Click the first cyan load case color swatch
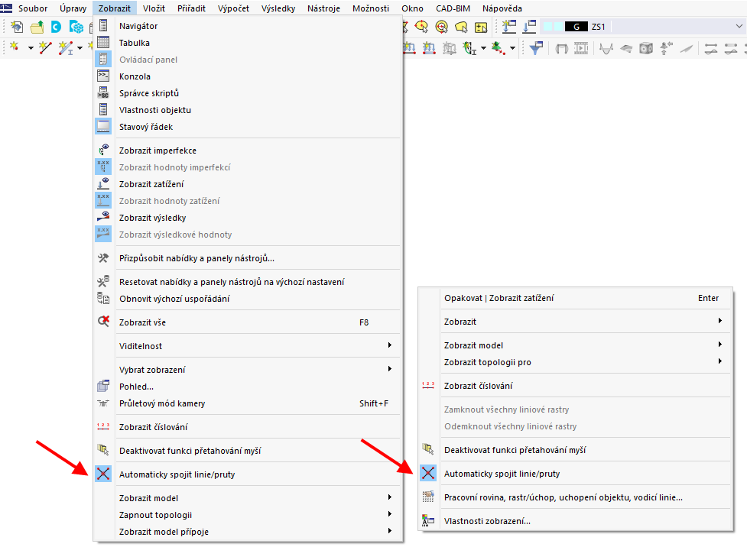Image resolution: width=747 pixels, height=560 pixels. point(548,27)
